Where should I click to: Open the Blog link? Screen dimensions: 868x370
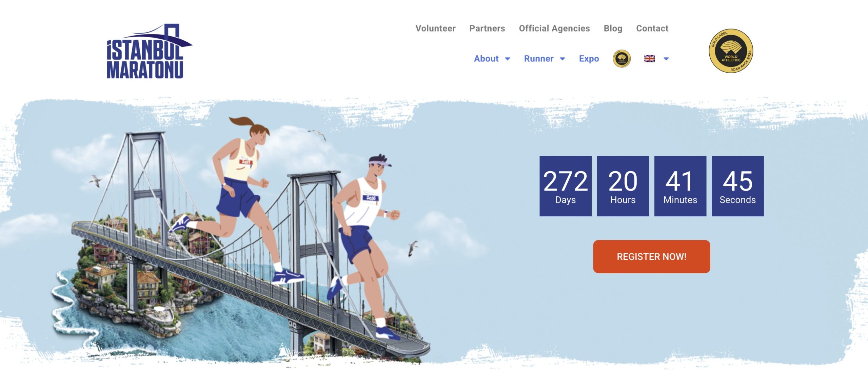pyautogui.click(x=613, y=28)
